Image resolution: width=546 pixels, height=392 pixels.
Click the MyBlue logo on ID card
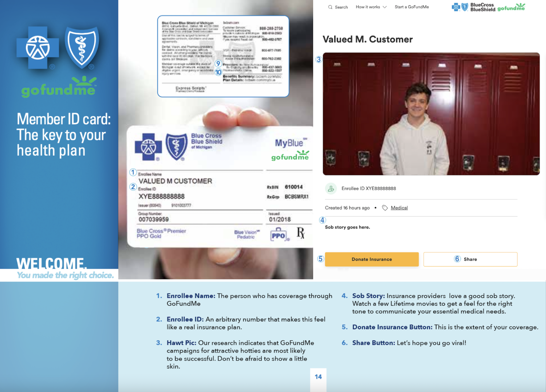point(291,143)
